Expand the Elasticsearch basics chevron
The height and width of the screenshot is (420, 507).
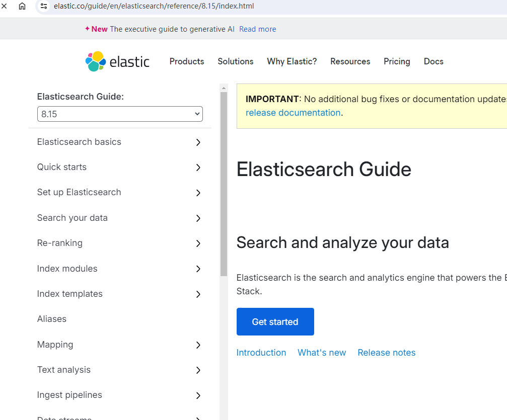tap(198, 142)
